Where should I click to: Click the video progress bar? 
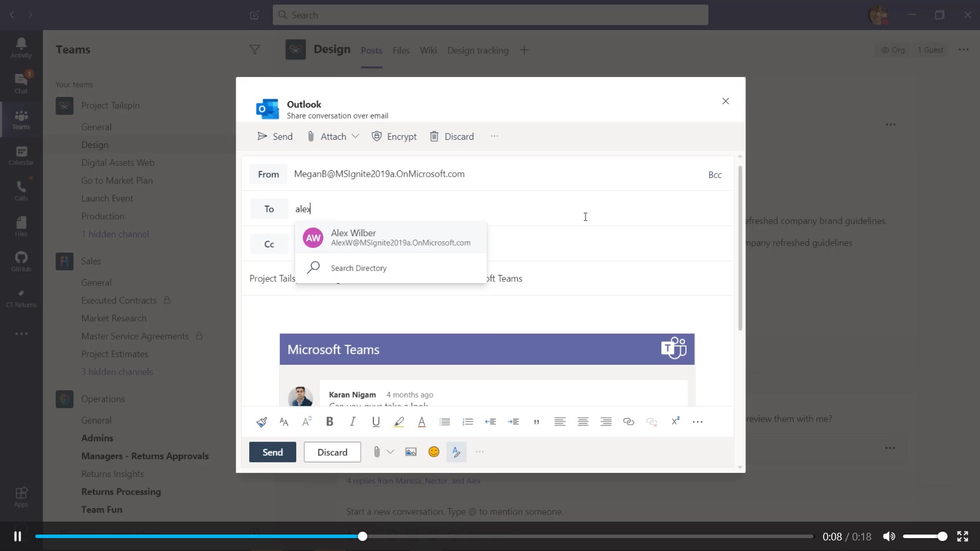(424, 536)
